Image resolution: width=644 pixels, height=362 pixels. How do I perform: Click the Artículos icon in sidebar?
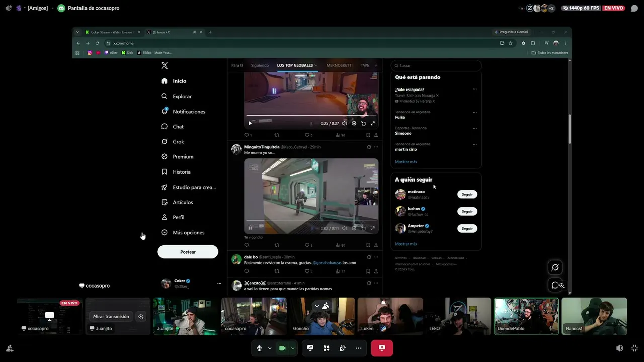[x=164, y=202]
